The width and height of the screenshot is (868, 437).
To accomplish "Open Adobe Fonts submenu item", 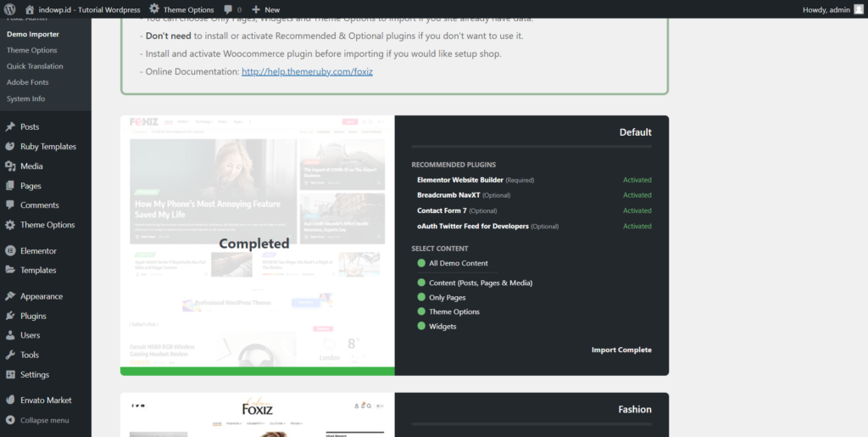I will [28, 82].
